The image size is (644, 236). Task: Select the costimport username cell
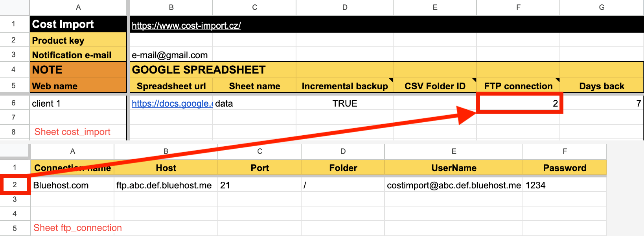point(453,185)
